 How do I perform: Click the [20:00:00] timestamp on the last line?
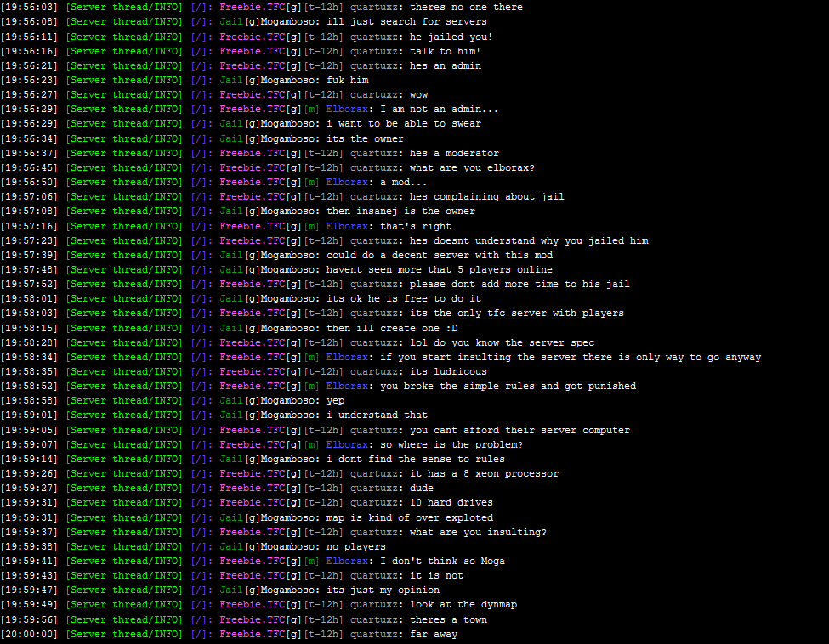30,634
